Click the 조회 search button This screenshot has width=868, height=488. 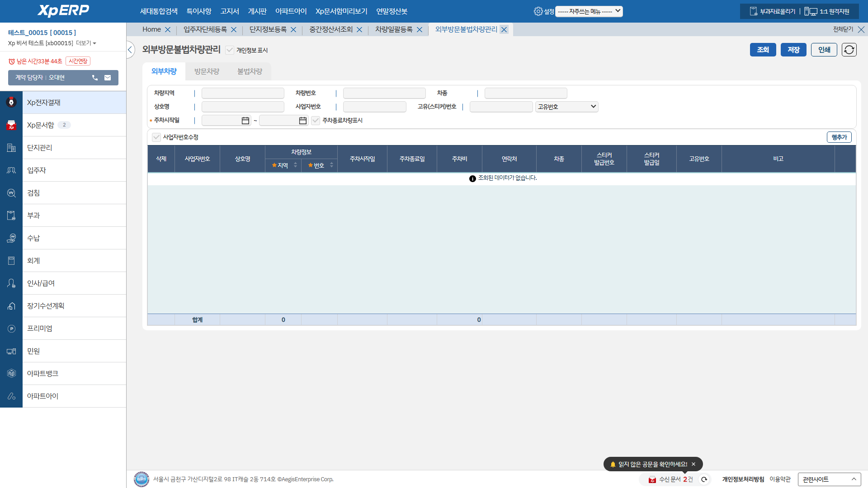click(763, 50)
